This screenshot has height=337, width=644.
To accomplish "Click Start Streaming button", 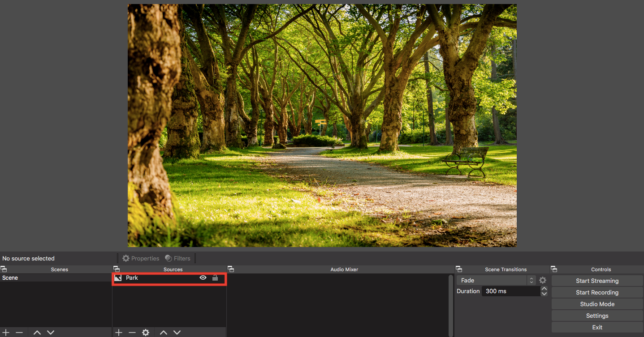I will pos(597,281).
